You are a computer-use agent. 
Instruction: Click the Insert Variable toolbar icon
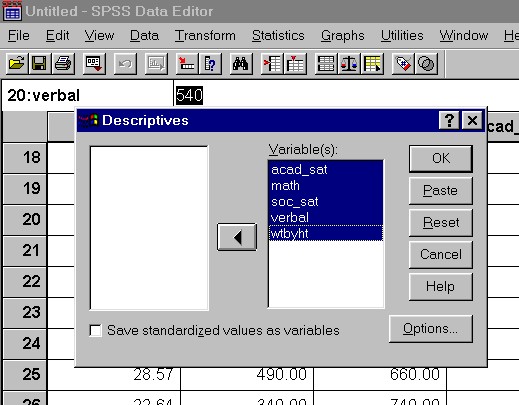[x=295, y=63]
